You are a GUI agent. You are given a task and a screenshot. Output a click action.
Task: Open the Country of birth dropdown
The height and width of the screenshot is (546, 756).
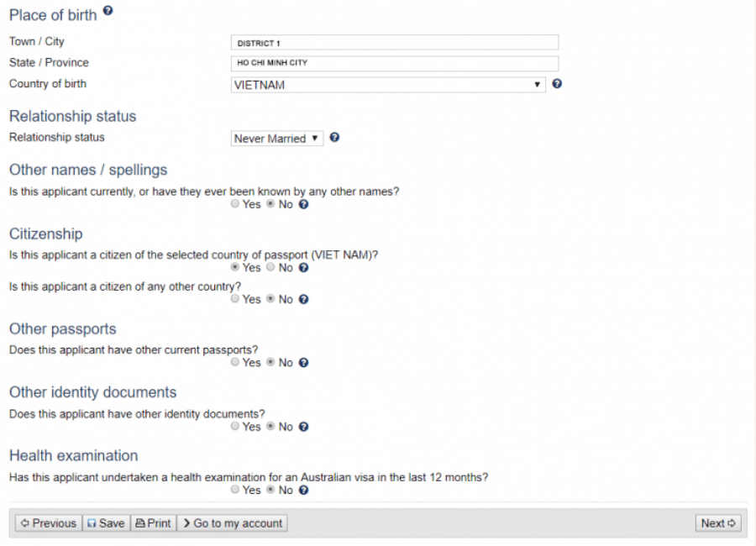click(x=388, y=85)
